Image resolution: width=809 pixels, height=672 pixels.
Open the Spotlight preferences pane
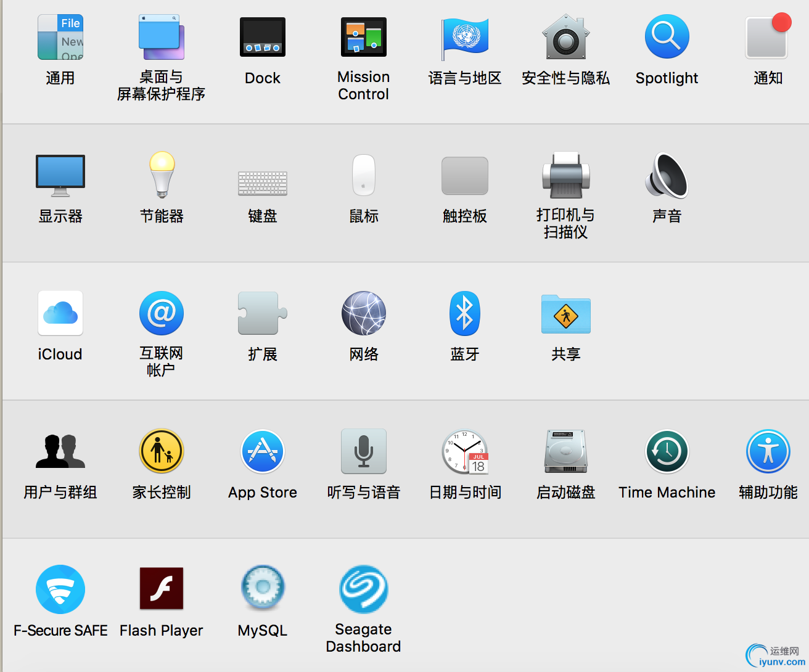(x=667, y=37)
